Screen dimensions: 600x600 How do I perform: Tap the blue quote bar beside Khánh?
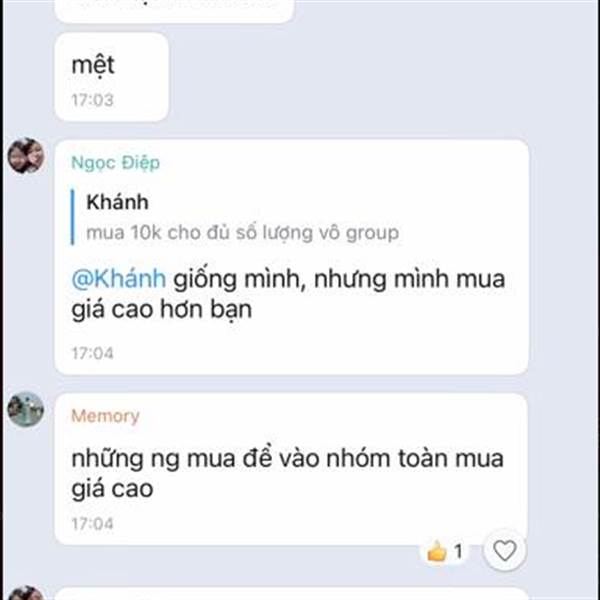(x=72, y=217)
